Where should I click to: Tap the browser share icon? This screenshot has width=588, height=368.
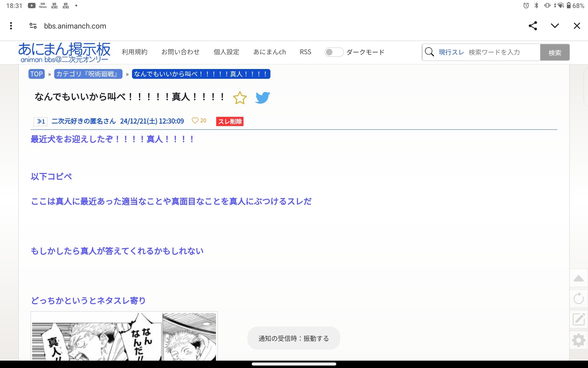(x=533, y=26)
